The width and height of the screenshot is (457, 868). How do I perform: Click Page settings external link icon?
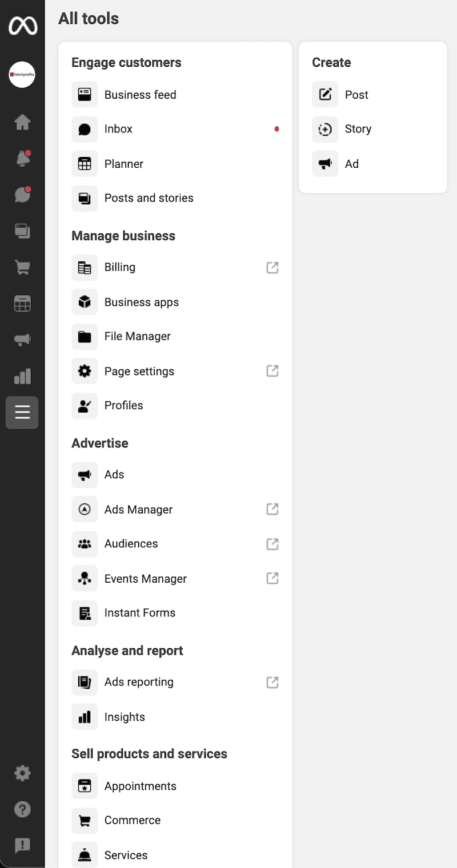[272, 371]
